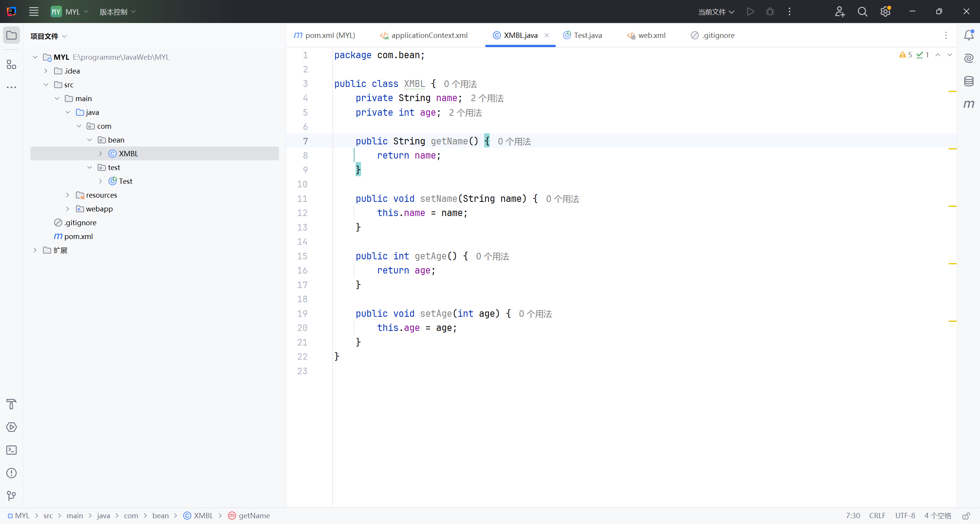Open the AI Assistant spiral icon
Image resolution: width=980 pixels, height=524 pixels.
(969, 58)
